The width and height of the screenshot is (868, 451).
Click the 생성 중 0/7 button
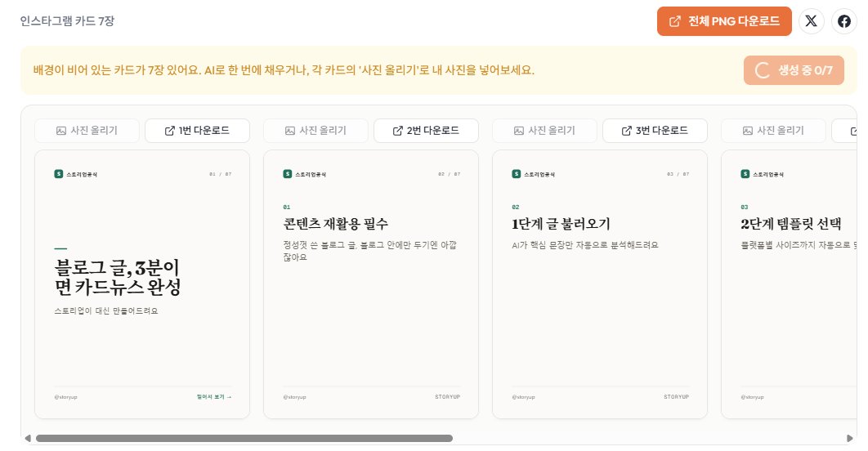pyautogui.click(x=794, y=70)
